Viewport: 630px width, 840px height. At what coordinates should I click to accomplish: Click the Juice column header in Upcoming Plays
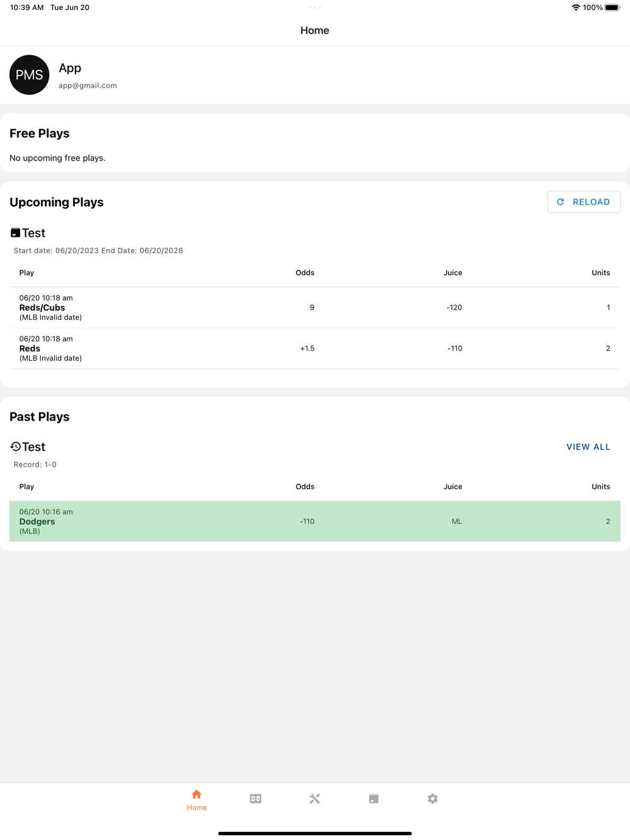point(452,273)
